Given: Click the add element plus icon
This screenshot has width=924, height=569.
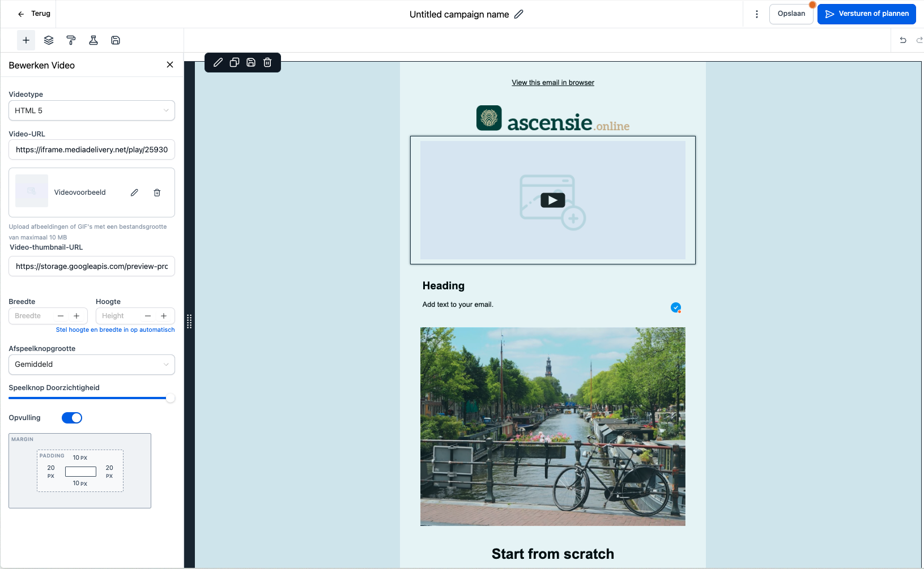Looking at the screenshot, I should (26, 40).
